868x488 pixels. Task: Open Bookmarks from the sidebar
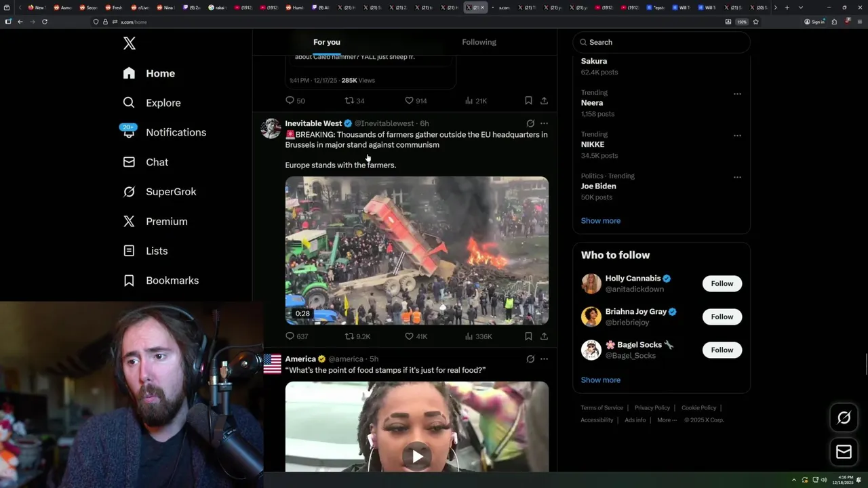(161, 281)
